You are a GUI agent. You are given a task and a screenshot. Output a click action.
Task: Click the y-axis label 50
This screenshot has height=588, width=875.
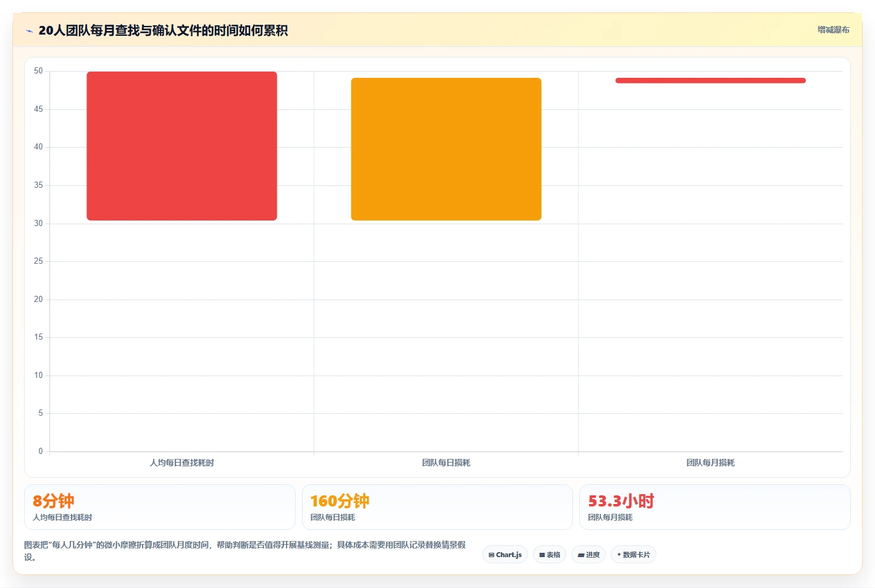click(x=38, y=71)
